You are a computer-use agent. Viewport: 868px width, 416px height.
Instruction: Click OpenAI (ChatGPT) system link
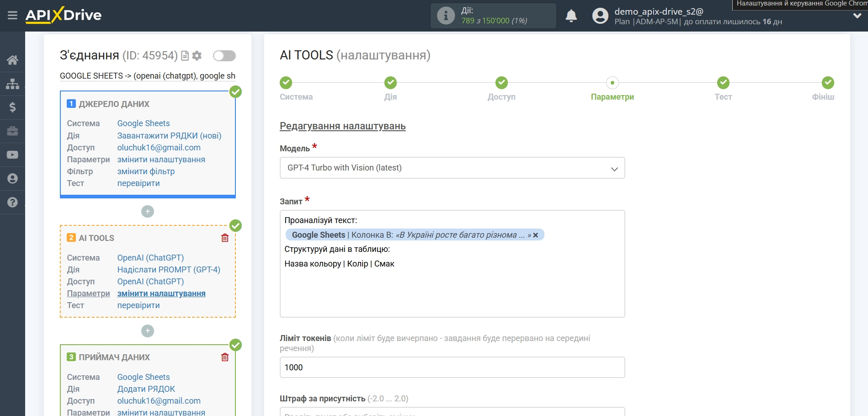(x=150, y=258)
